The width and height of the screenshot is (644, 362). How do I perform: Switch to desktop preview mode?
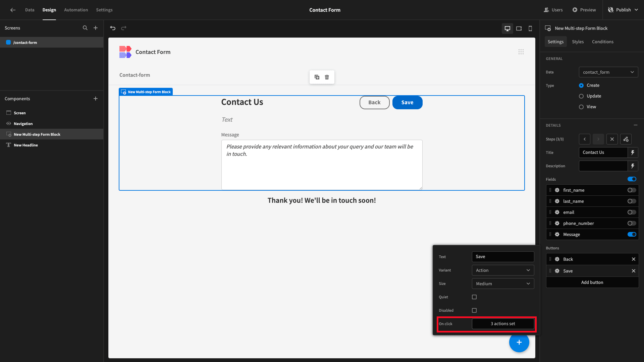507,28
